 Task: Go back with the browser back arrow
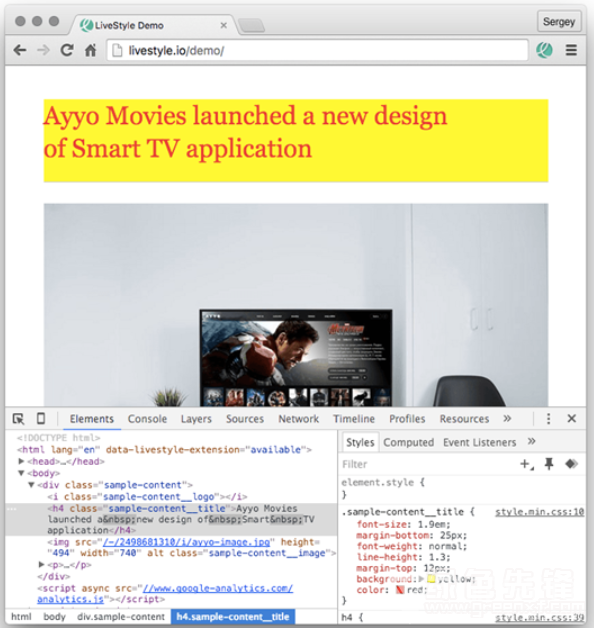pos(20,50)
